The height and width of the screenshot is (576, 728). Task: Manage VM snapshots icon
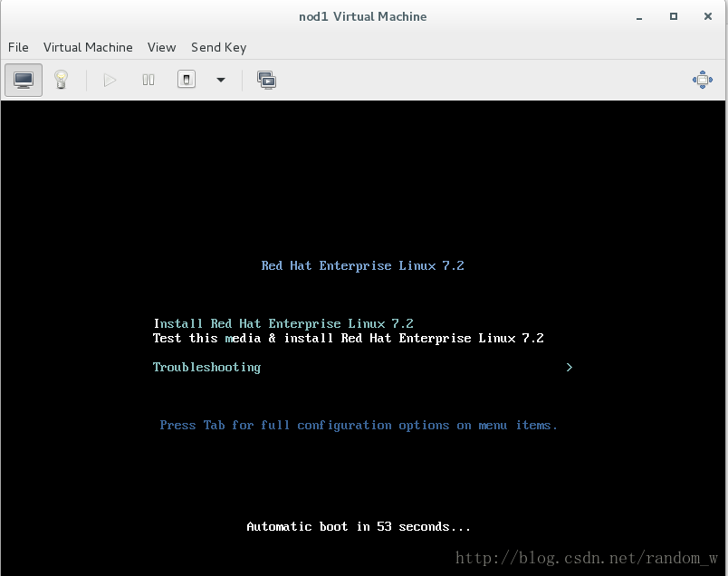click(266, 81)
